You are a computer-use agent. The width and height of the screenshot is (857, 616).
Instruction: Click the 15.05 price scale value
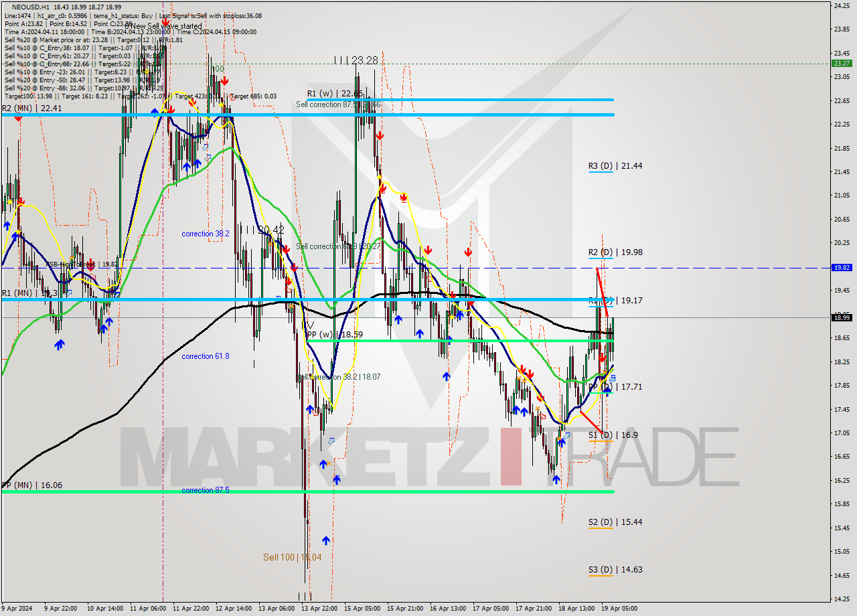(841, 552)
